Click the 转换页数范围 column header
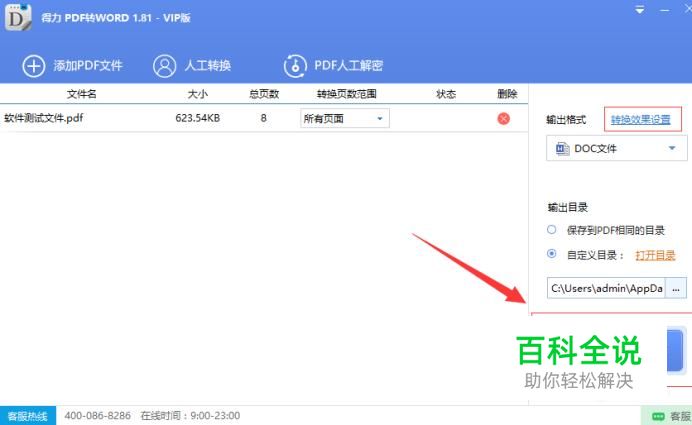This screenshot has height=425, width=692. point(346,94)
